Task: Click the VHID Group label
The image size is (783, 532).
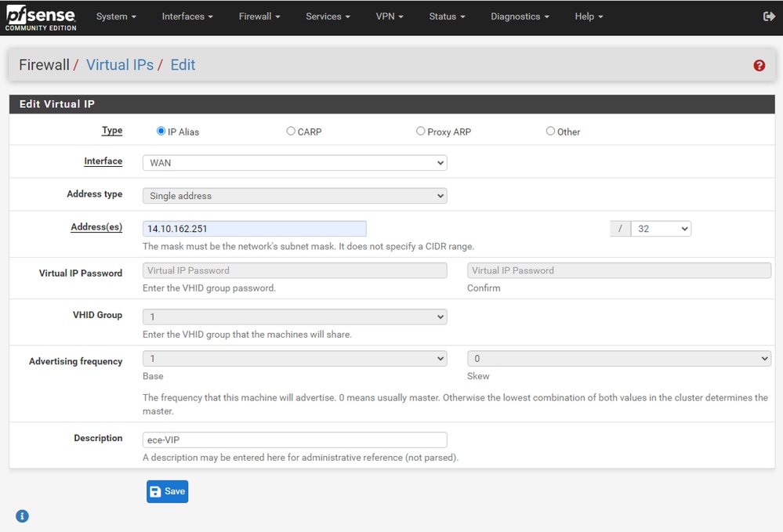Action: tap(97, 315)
